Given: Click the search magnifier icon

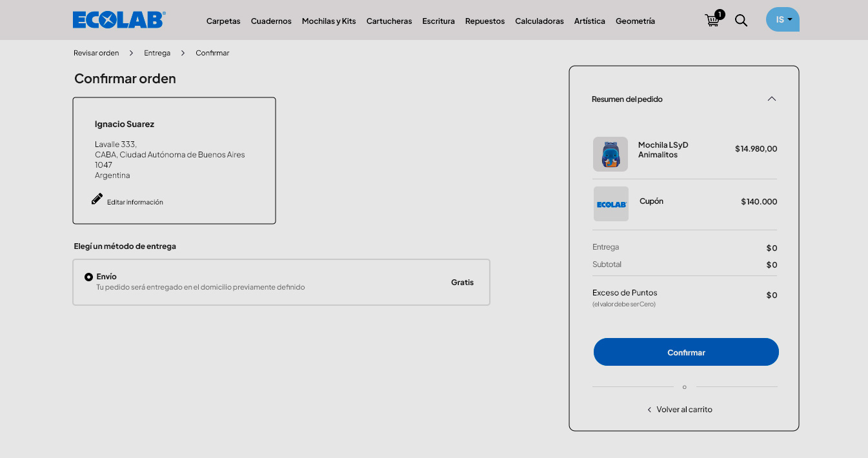Looking at the screenshot, I should (x=741, y=21).
